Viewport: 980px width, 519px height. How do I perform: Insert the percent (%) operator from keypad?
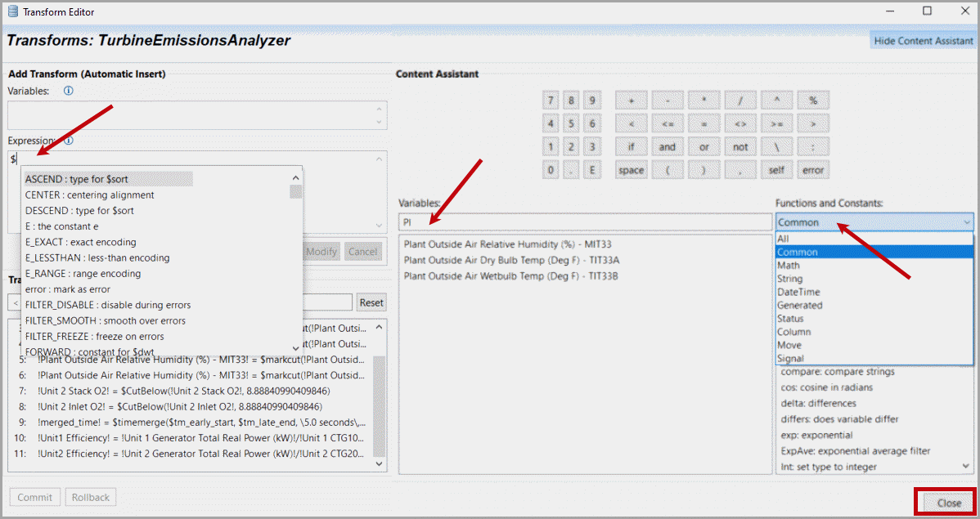point(812,101)
